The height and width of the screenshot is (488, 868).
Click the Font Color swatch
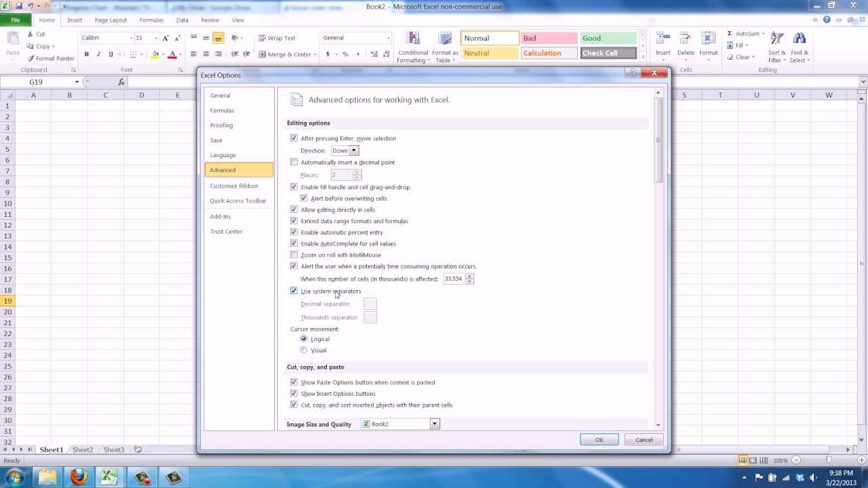[x=172, y=54]
